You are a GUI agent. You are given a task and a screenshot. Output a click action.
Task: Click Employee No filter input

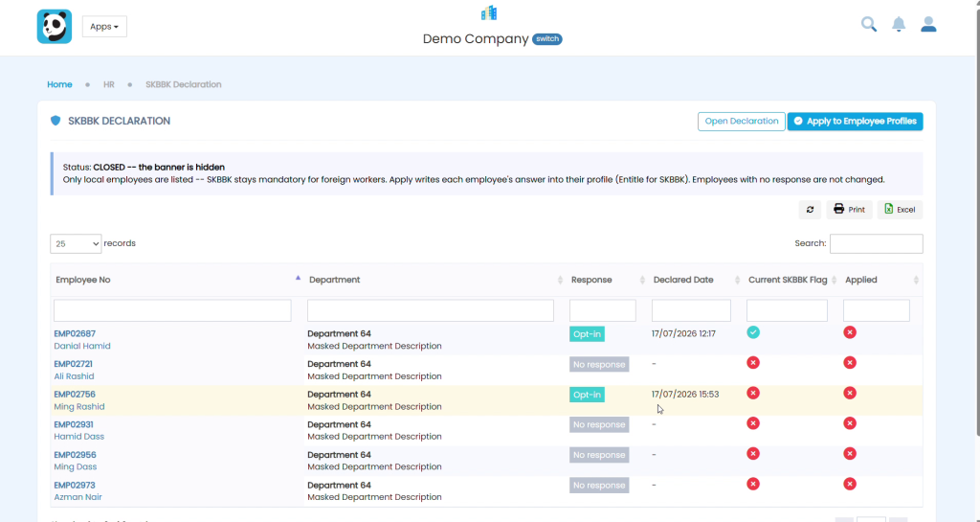point(172,310)
